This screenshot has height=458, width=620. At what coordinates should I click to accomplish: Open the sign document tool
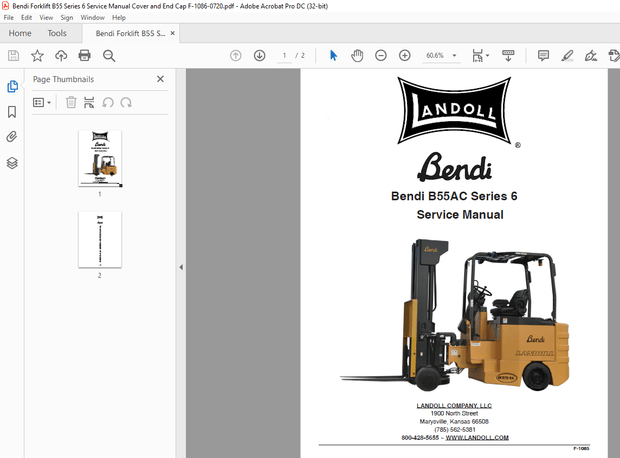pyautogui.click(x=591, y=56)
